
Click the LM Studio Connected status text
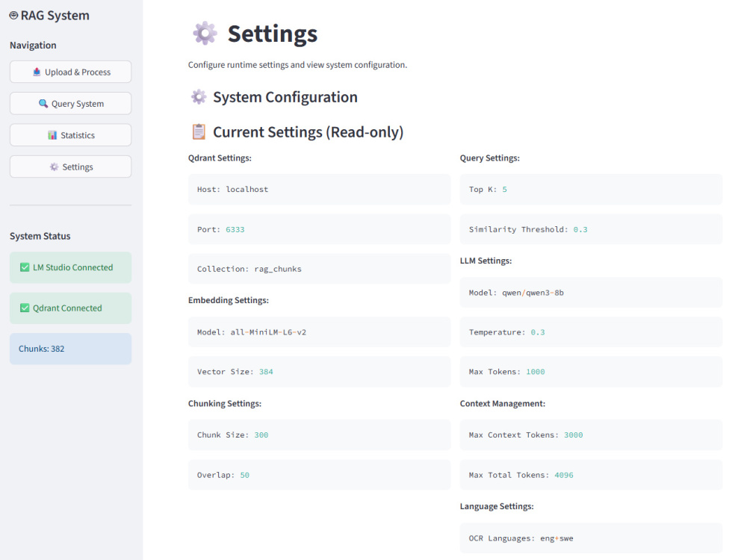(x=73, y=267)
